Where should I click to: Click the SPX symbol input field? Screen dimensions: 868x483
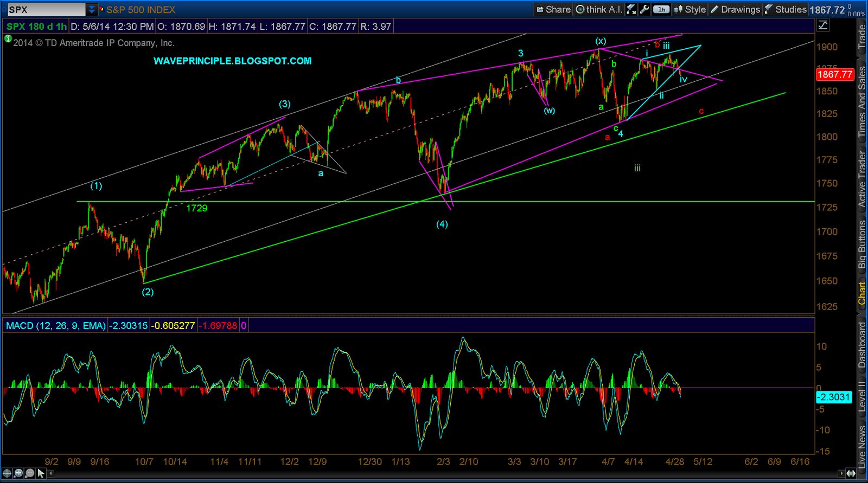(x=47, y=9)
